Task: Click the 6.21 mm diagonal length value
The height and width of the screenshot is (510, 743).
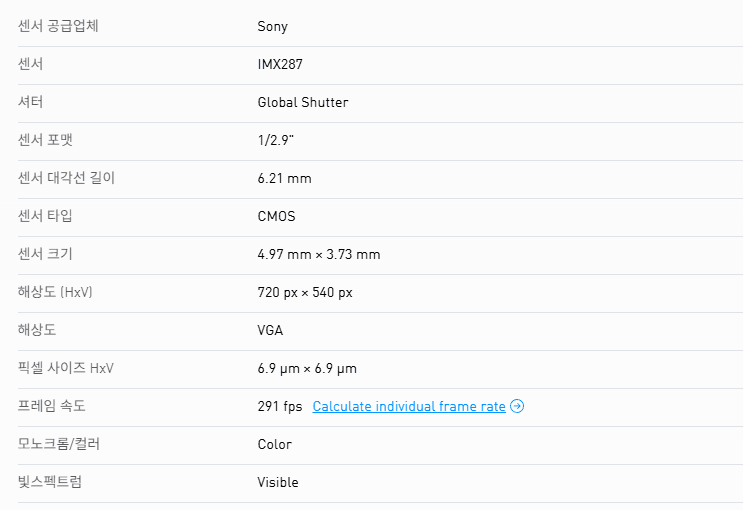Action: pos(284,178)
